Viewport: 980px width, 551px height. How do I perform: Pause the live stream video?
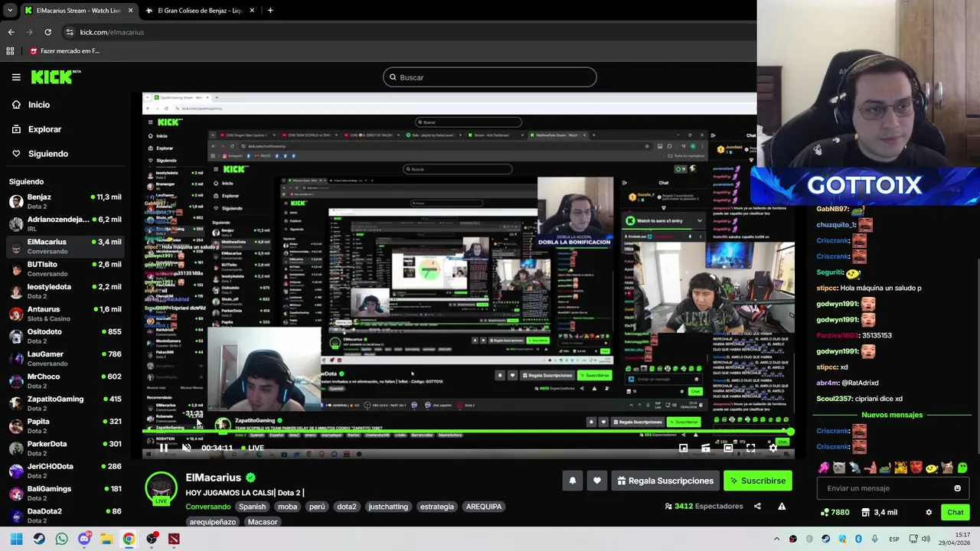click(163, 448)
